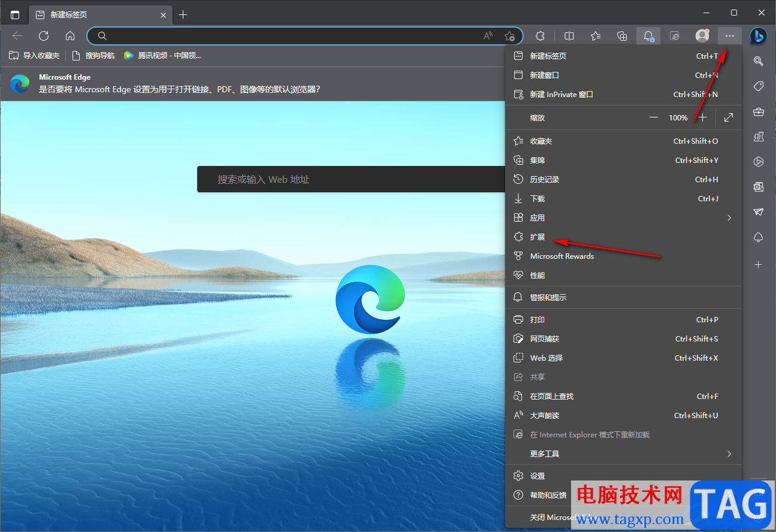Select 网页捕获 menu item
The width and height of the screenshot is (776, 532).
click(624, 338)
